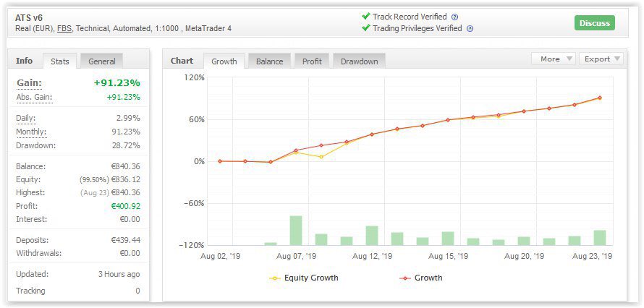Image resolution: width=644 pixels, height=308 pixels.
Task: Click the 2.99% daily value
Action: coord(128,119)
